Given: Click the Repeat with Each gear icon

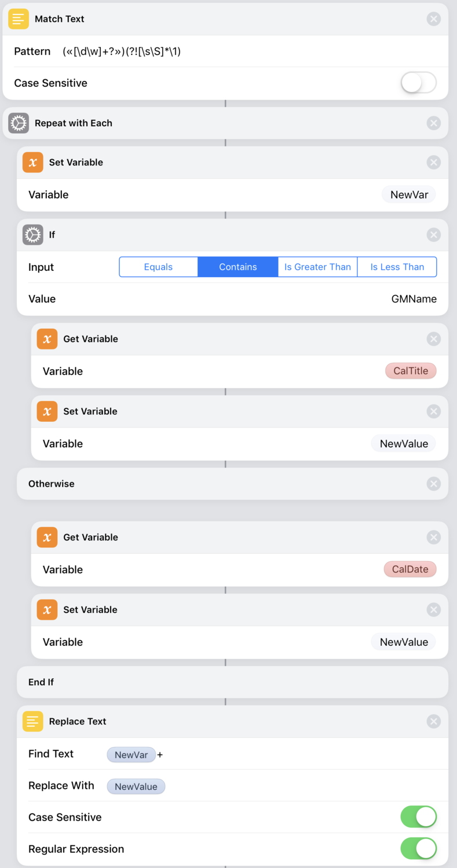Looking at the screenshot, I should pos(19,123).
